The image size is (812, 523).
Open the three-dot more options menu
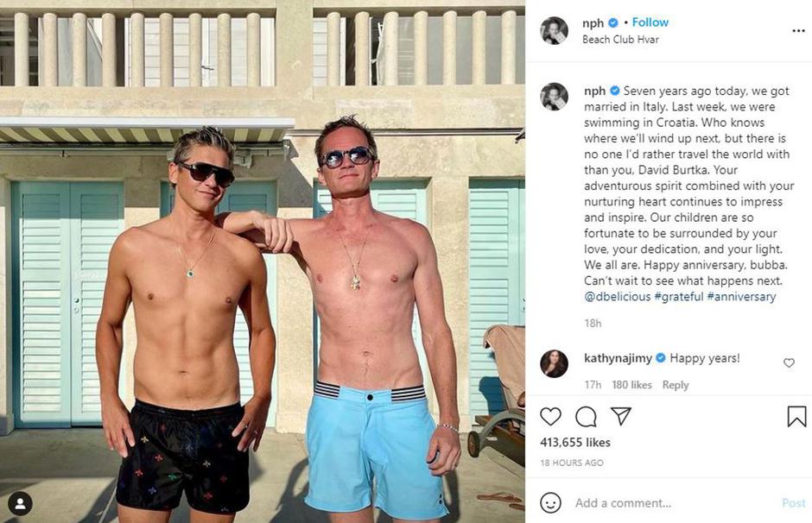coord(798,30)
